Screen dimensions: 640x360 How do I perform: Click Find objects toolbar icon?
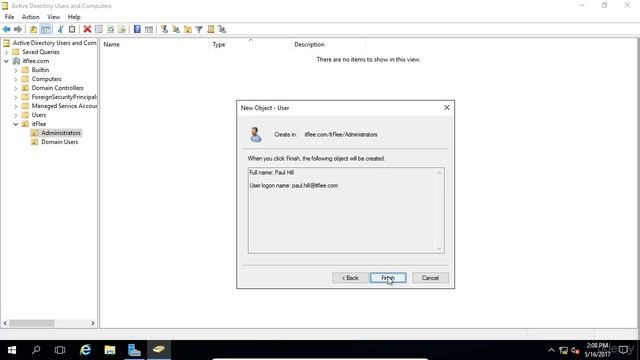(211, 29)
